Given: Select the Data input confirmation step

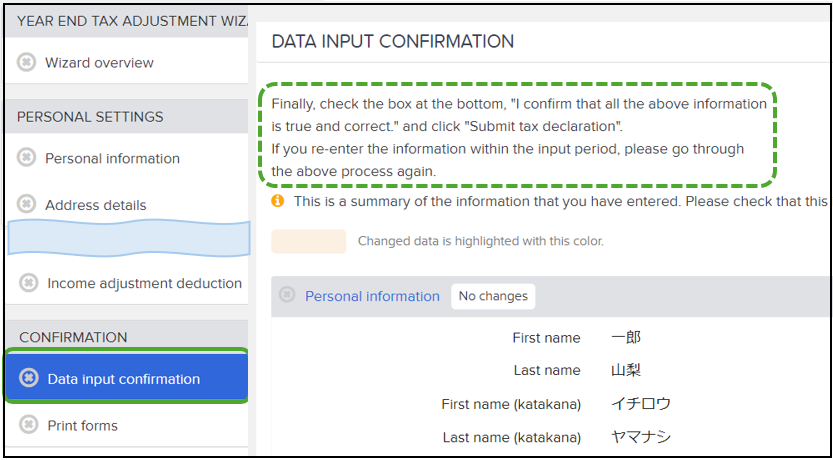Looking at the screenshot, I should pos(126,379).
